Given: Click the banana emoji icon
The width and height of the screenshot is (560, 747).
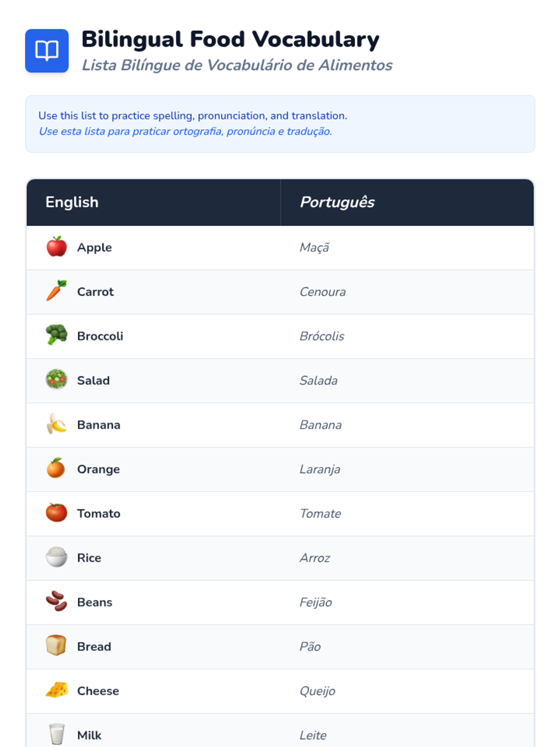Looking at the screenshot, I should [x=56, y=424].
